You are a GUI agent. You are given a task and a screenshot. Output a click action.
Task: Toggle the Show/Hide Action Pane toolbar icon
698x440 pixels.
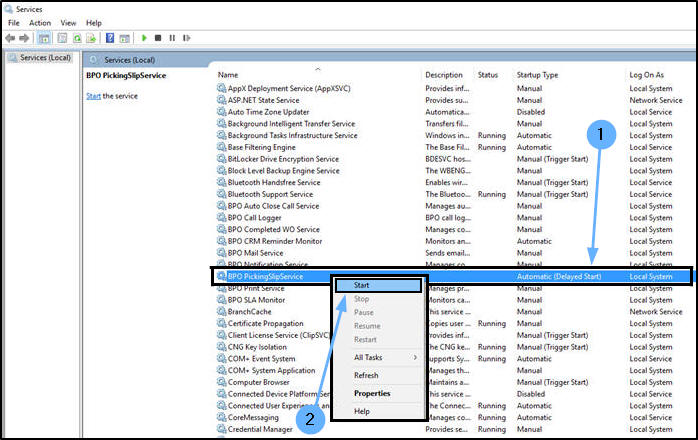tap(125, 38)
